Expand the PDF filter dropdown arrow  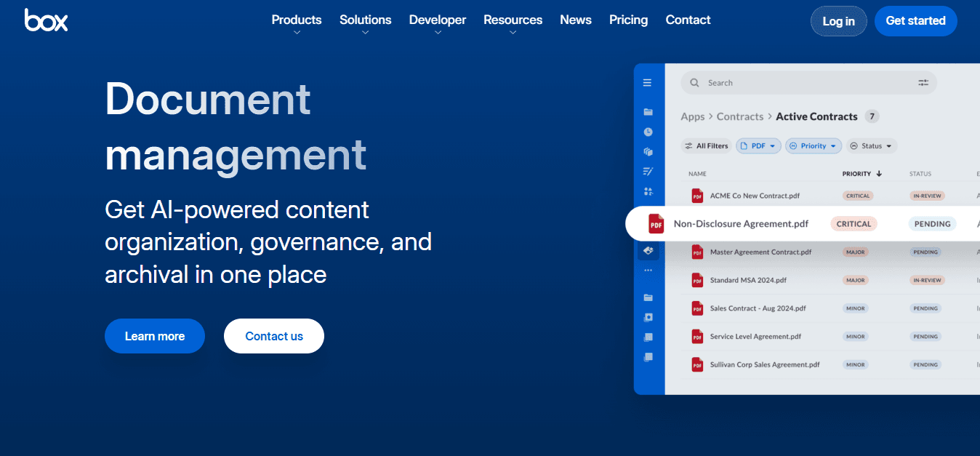click(x=774, y=145)
